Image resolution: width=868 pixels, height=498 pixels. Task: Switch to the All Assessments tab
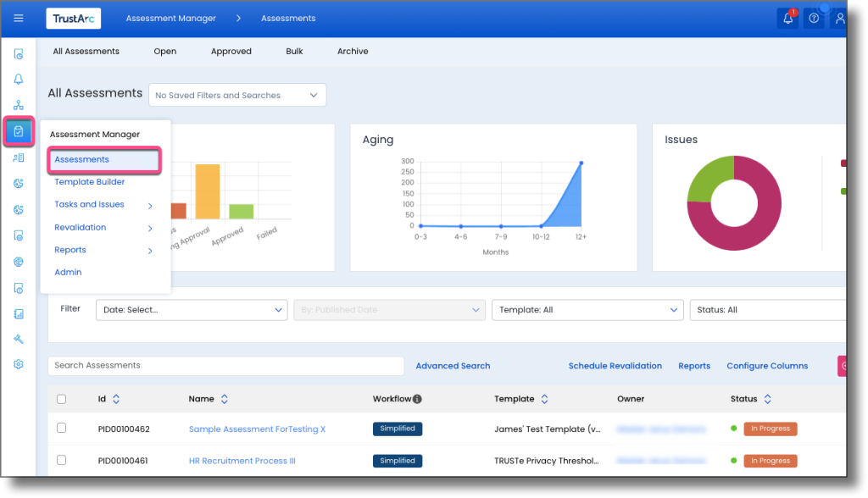pos(86,52)
